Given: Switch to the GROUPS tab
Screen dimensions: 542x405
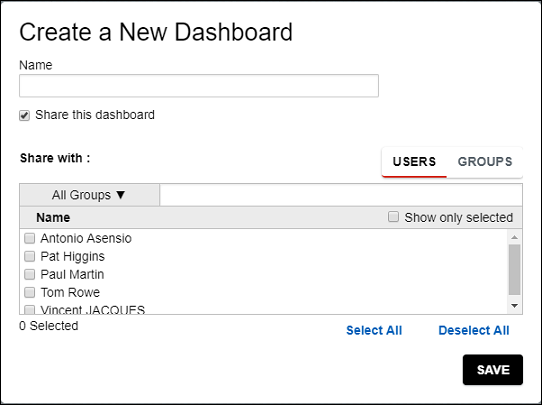Looking at the screenshot, I should [485, 162].
